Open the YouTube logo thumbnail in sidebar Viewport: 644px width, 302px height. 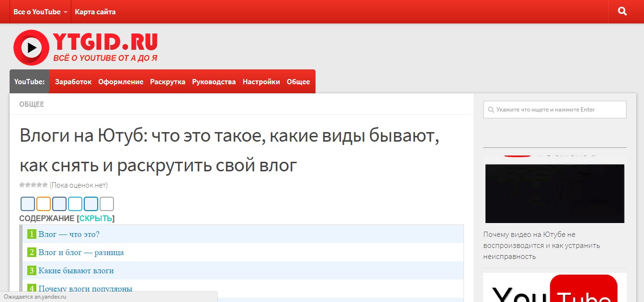[554, 288]
